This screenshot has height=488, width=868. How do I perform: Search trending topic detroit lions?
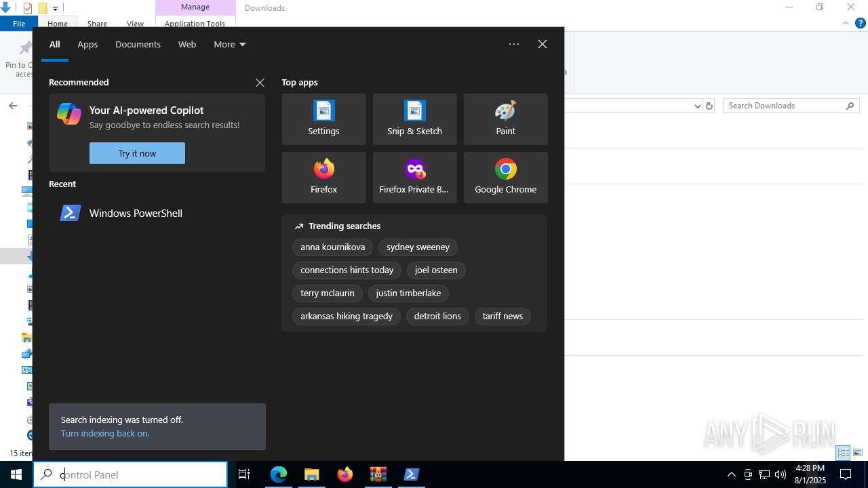tap(437, 317)
